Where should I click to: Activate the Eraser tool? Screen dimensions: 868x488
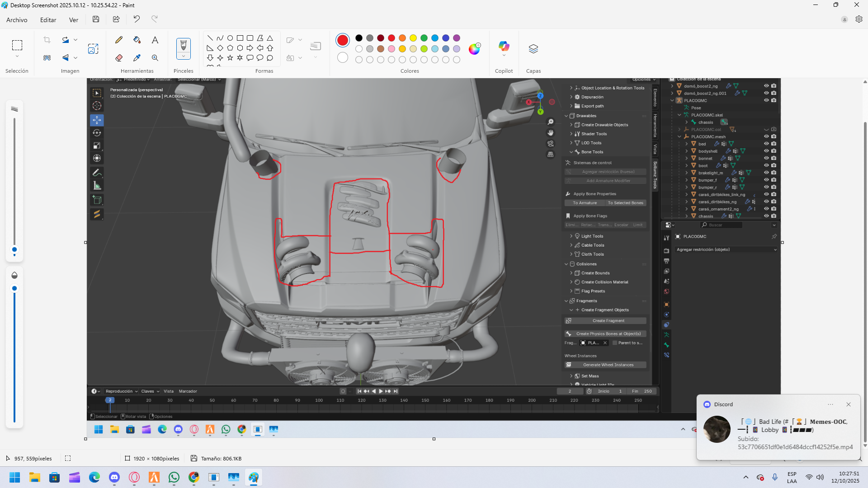[119, 58]
